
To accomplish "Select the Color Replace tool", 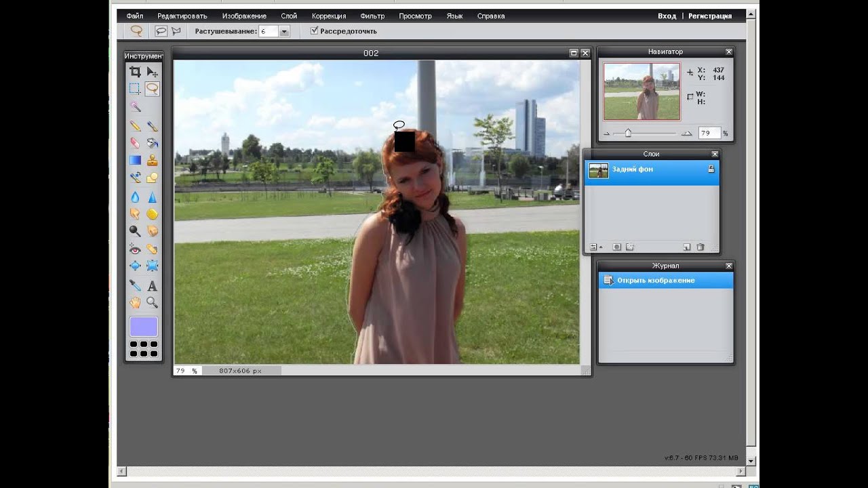I will (x=135, y=178).
